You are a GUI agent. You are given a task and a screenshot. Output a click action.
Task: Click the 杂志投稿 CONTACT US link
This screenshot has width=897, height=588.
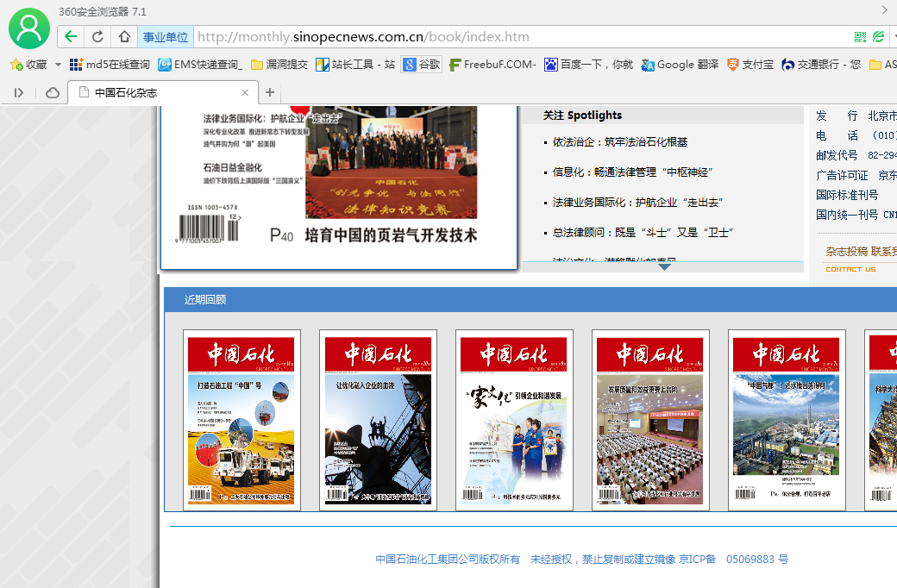[x=861, y=260]
